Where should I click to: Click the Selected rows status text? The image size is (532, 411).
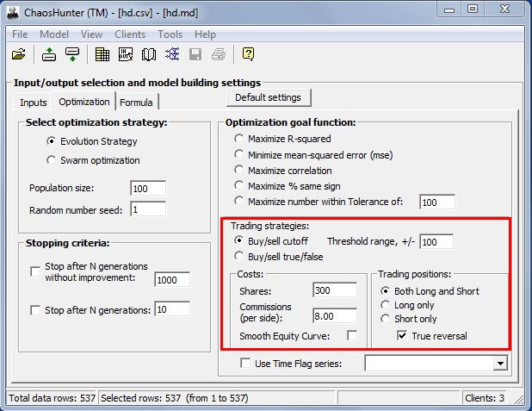pyautogui.click(x=175, y=398)
